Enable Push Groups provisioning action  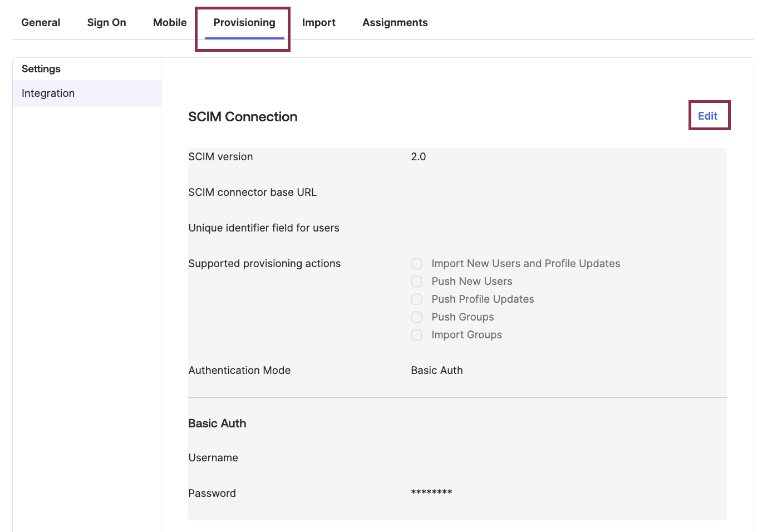[x=416, y=317]
